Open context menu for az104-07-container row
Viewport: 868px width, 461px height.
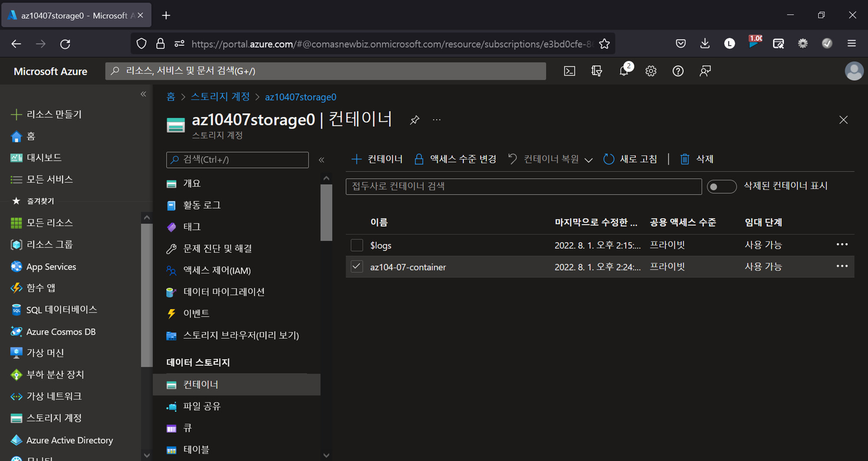click(842, 266)
